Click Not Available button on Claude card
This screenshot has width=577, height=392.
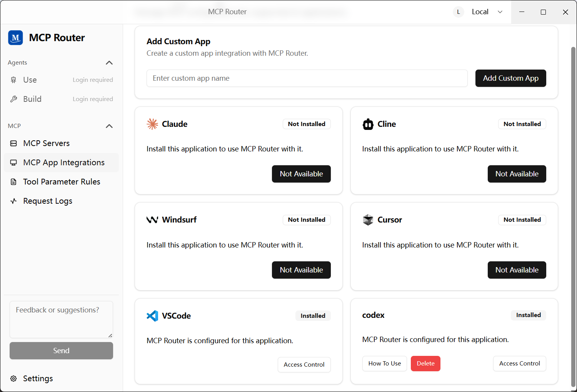pos(301,174)
